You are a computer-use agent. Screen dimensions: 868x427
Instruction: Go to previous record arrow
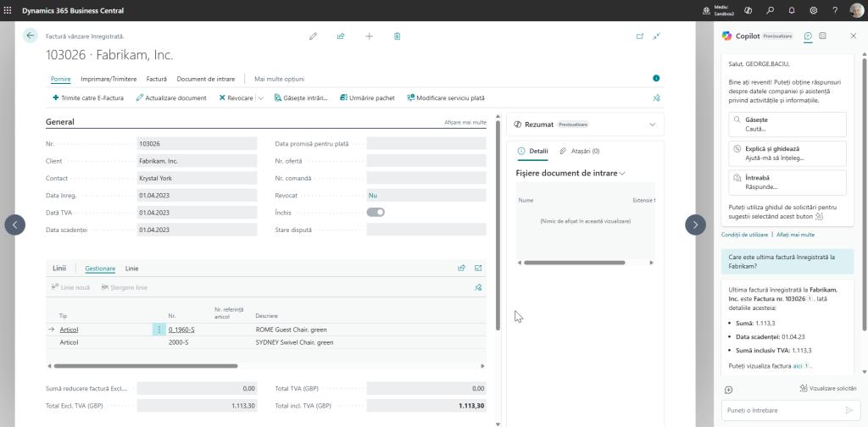point(15,225)
